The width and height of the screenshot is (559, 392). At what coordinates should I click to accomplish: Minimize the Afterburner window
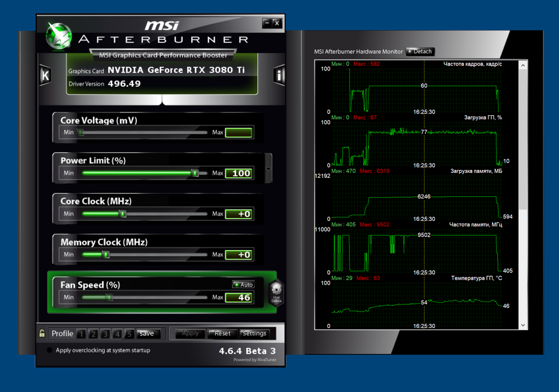click(x=267, y=23)
